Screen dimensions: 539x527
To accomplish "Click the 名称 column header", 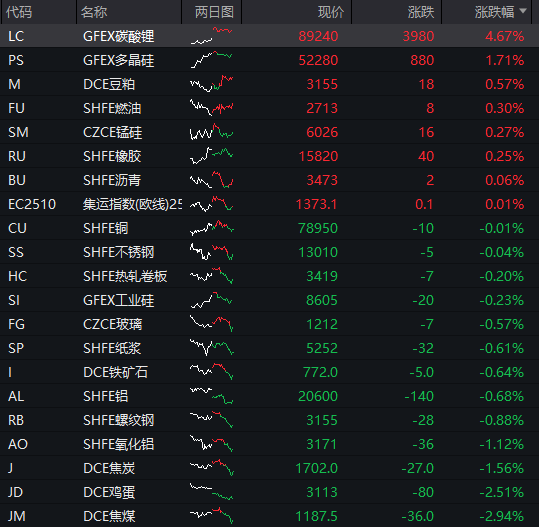I will 94,12.
